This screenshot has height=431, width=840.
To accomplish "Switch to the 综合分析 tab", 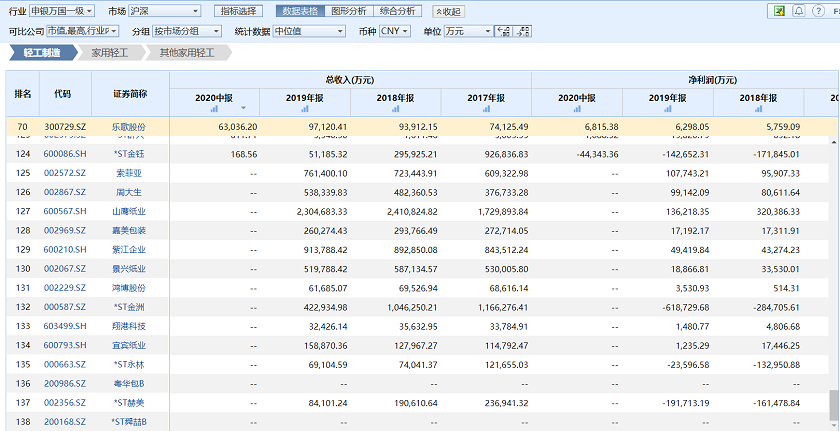I will 397,11.
